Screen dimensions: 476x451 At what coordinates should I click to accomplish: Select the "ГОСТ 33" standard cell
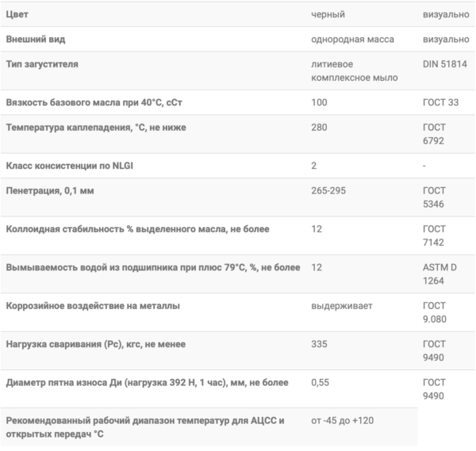click(x=440, y=103)
